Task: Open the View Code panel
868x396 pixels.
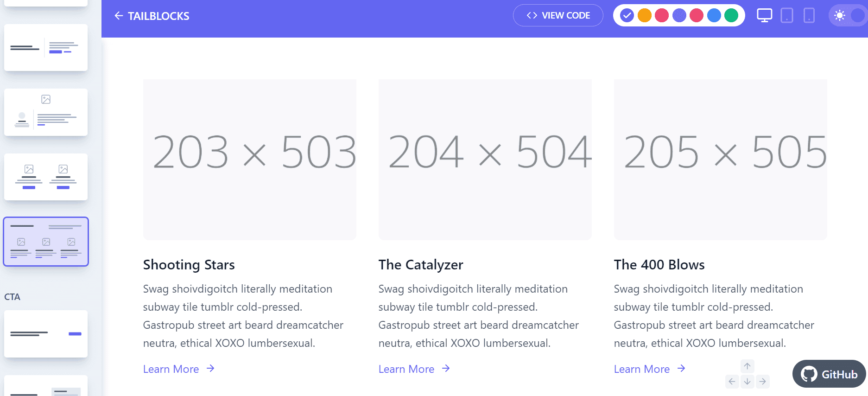Action: pos(558,16)
